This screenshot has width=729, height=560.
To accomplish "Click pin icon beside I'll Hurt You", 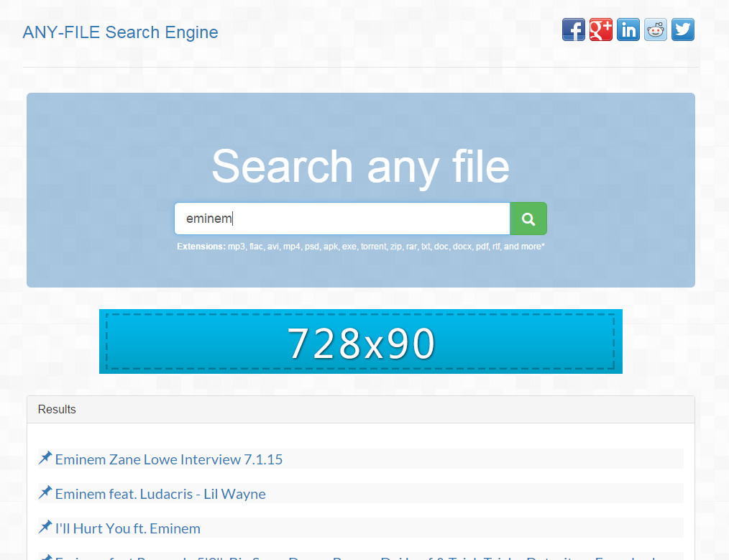I will click(x=45, y=527).
